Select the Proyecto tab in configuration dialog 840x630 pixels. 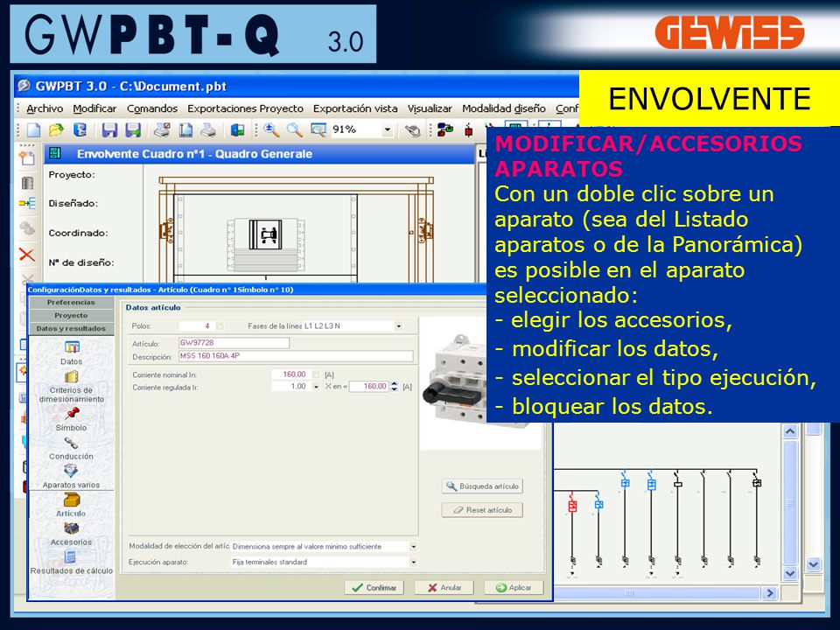click(x=71, y=316)
